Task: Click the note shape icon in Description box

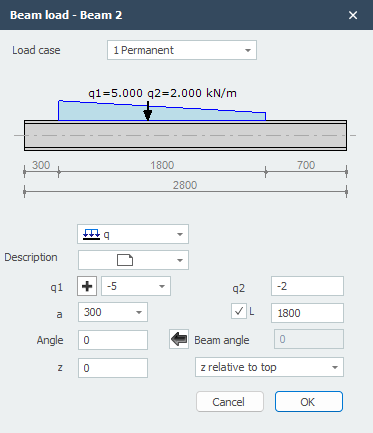Action: coord(125,260)
